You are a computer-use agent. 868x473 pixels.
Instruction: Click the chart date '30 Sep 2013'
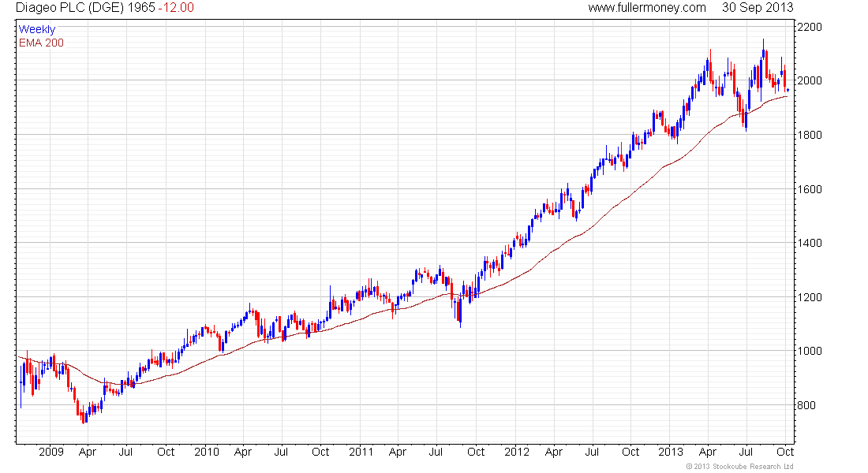tap(758, 8)
